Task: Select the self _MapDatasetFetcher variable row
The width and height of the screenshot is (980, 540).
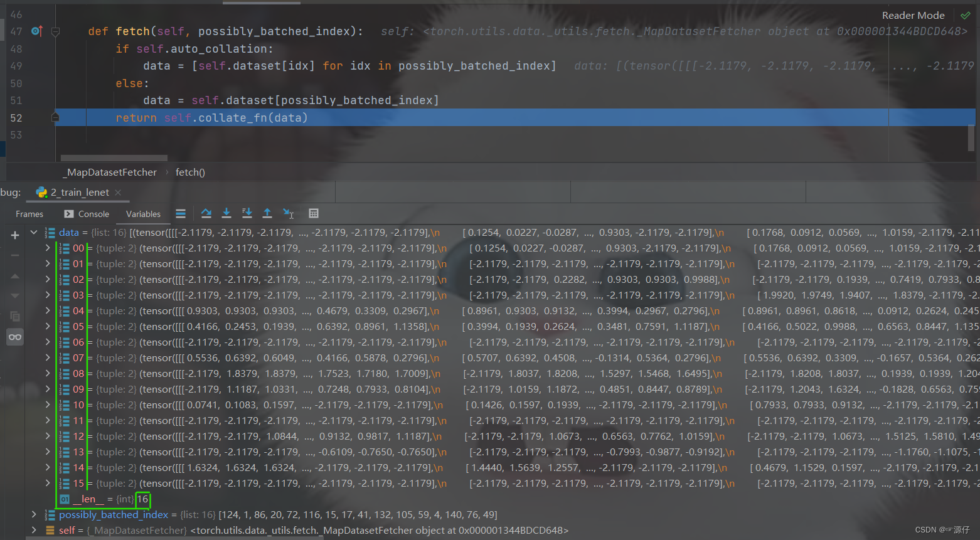Action: (503, 531)
